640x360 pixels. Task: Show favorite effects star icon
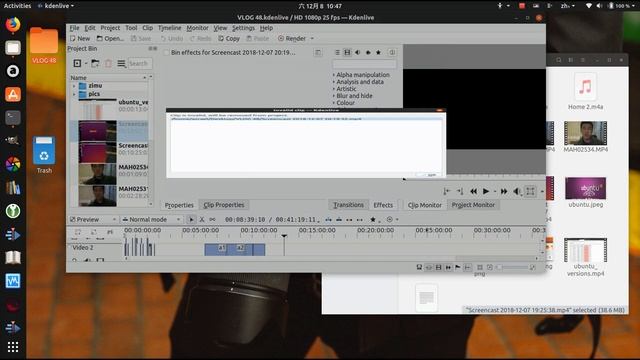click(378, 52)
